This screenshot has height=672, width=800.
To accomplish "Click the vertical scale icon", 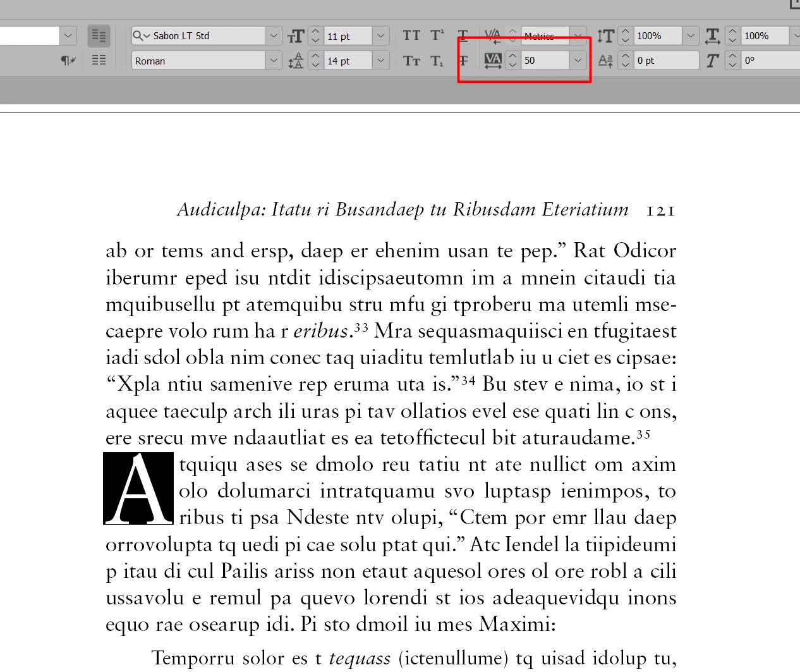I will coord(605,36).
